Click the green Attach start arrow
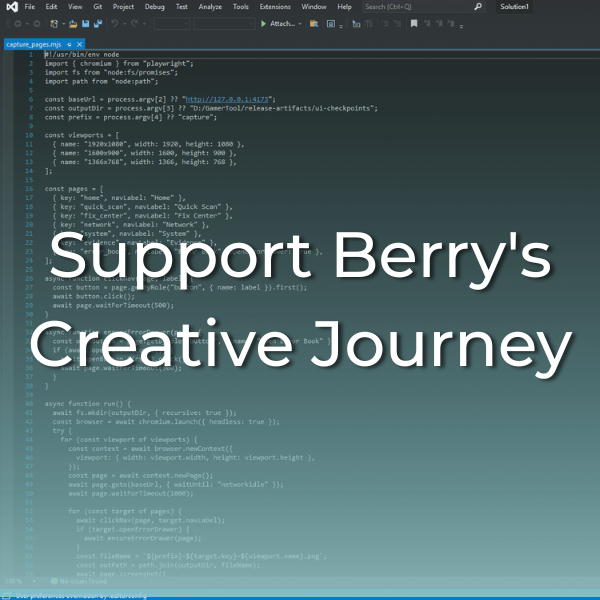 [x=263, y=24]
